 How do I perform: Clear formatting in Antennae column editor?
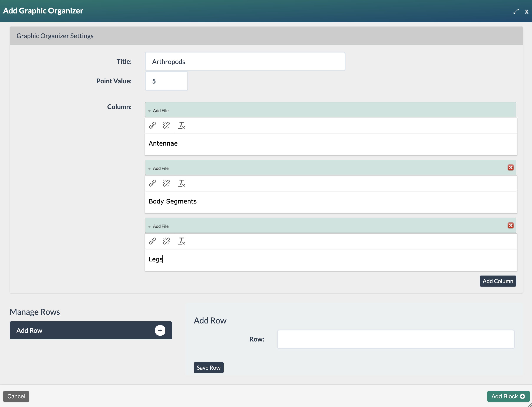[x=182, y=125]
